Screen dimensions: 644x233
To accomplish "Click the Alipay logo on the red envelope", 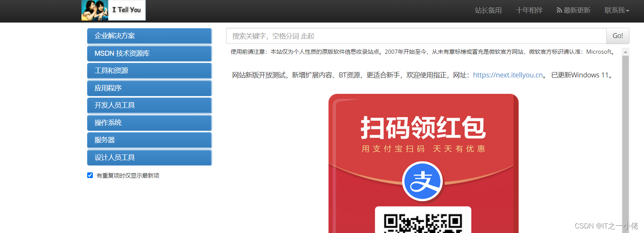I will (x=423, y=182).
